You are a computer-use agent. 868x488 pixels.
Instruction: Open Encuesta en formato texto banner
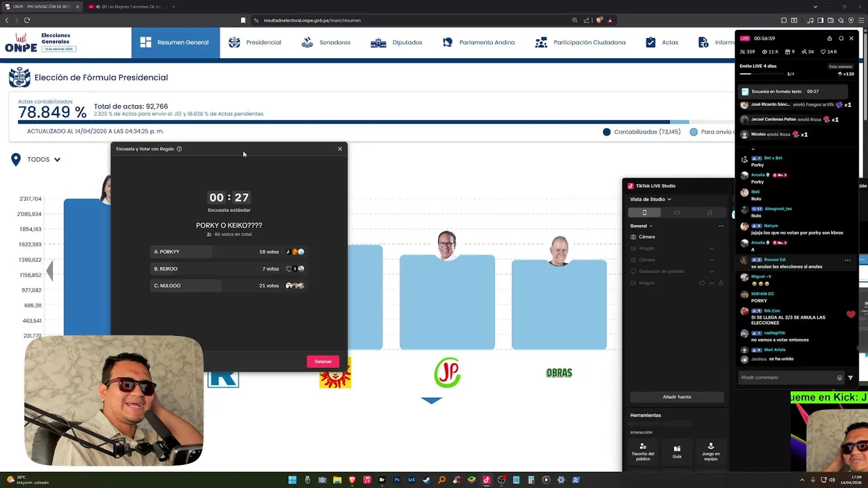(x=793, y=91)
